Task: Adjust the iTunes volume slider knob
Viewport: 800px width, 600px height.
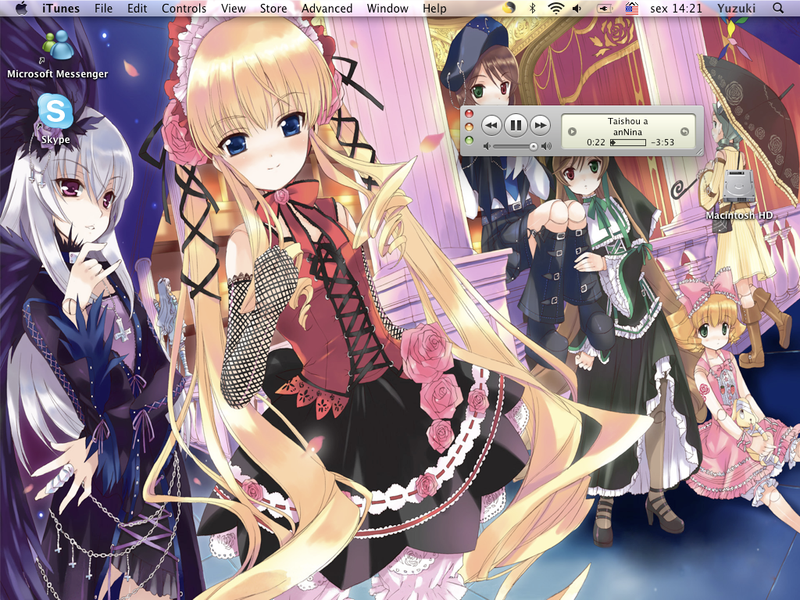Action: click(x=533, y=146)
